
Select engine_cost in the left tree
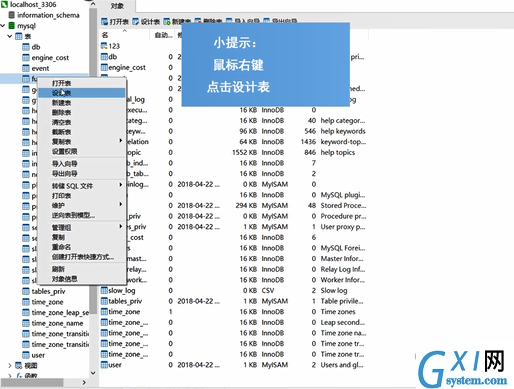pos(46,58)
